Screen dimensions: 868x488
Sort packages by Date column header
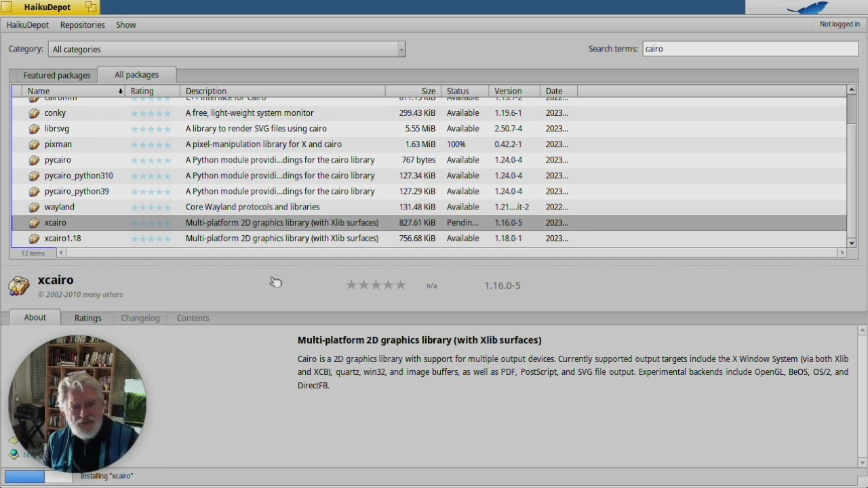558,91
